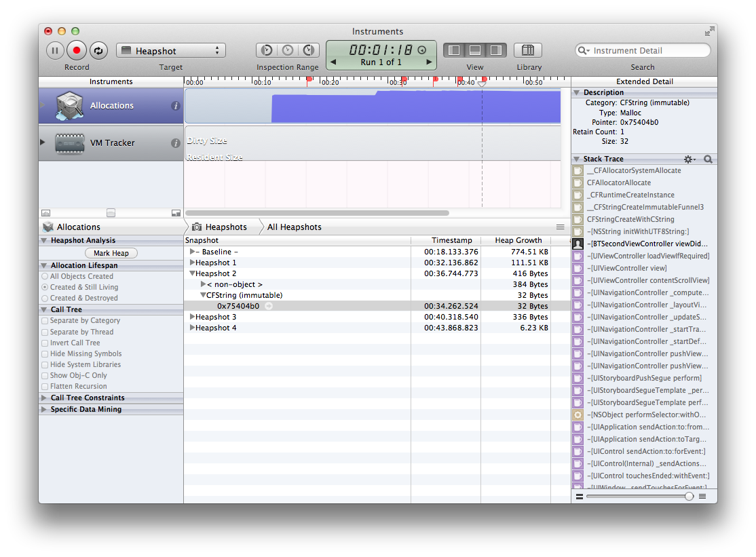Toggle the bottom detail pane view

tap(475, 50)
